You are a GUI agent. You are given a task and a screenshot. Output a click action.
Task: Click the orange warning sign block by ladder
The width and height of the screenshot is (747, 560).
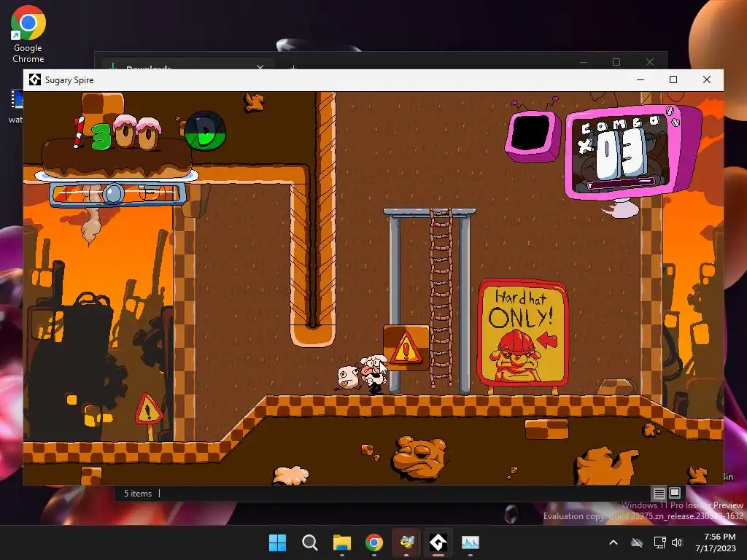point(406,347)
